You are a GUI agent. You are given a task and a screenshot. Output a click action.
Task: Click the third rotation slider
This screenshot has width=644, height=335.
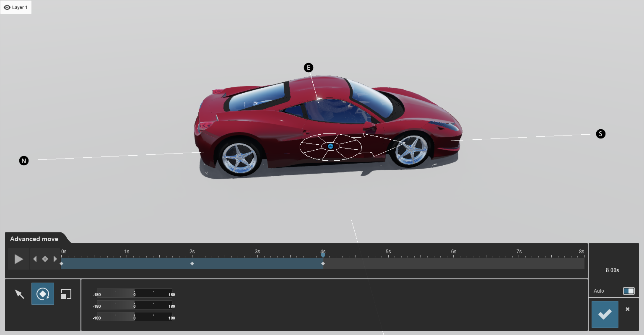click(x=134, y=317)
